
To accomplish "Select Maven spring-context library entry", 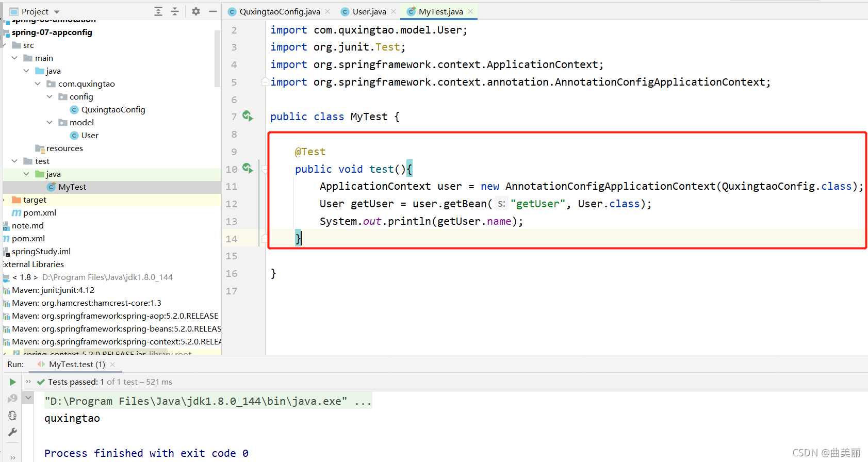I will [117, 341].
